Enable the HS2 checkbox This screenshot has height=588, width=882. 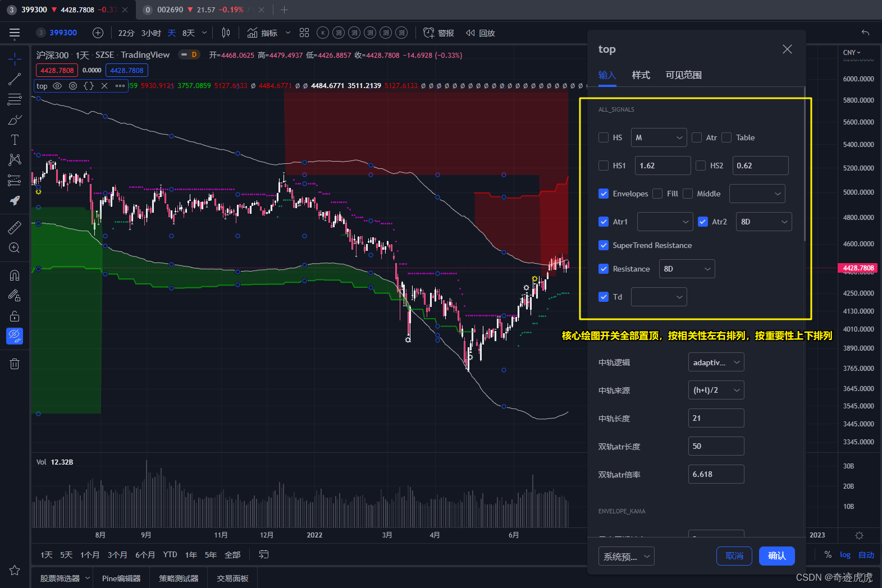coord(701,166)
